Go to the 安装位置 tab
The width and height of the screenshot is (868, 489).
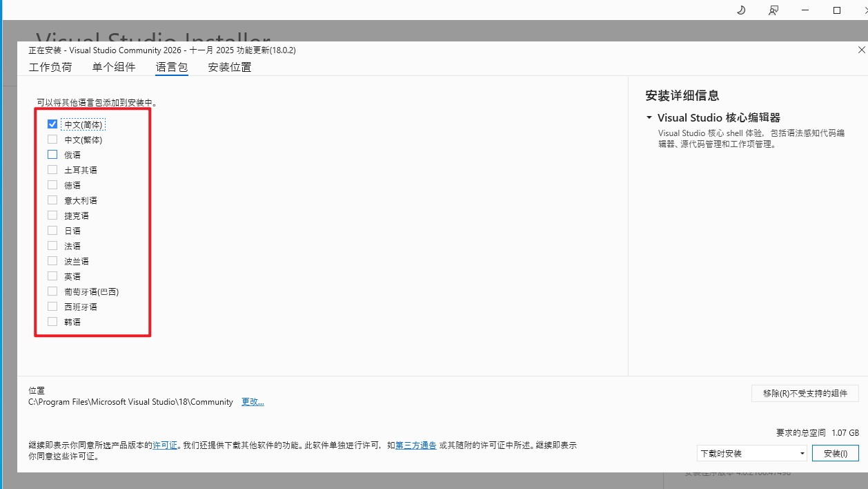(230, 67)
